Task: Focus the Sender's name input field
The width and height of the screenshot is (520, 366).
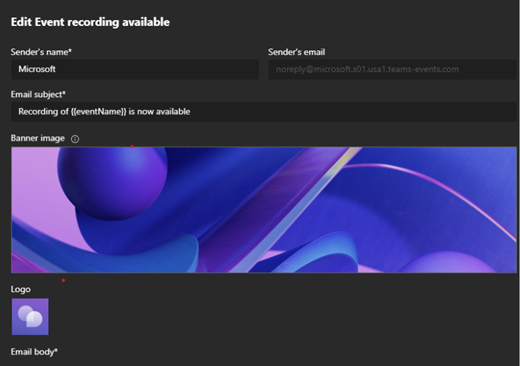Action: [135, 69]
